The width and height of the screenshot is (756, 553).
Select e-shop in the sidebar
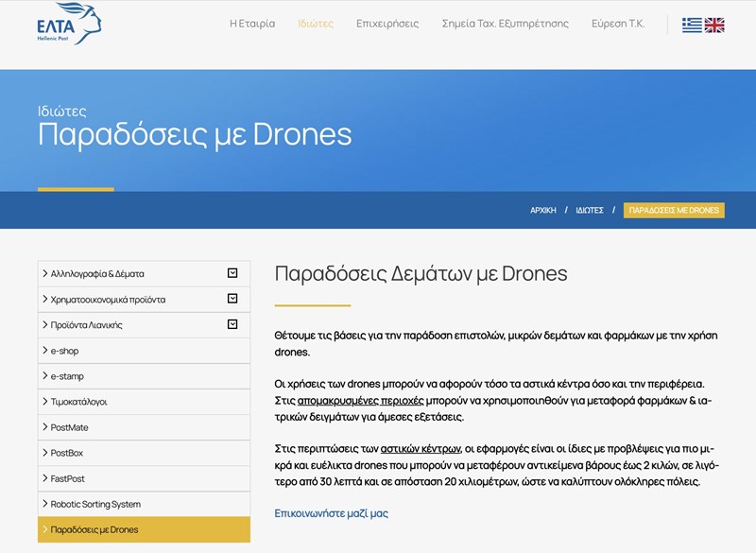[x=64, y=351]
